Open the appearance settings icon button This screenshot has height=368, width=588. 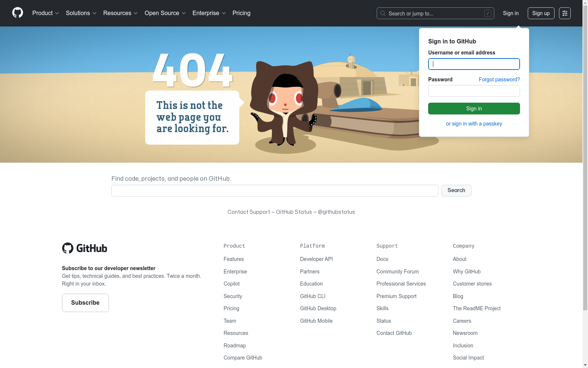(565, 13)
